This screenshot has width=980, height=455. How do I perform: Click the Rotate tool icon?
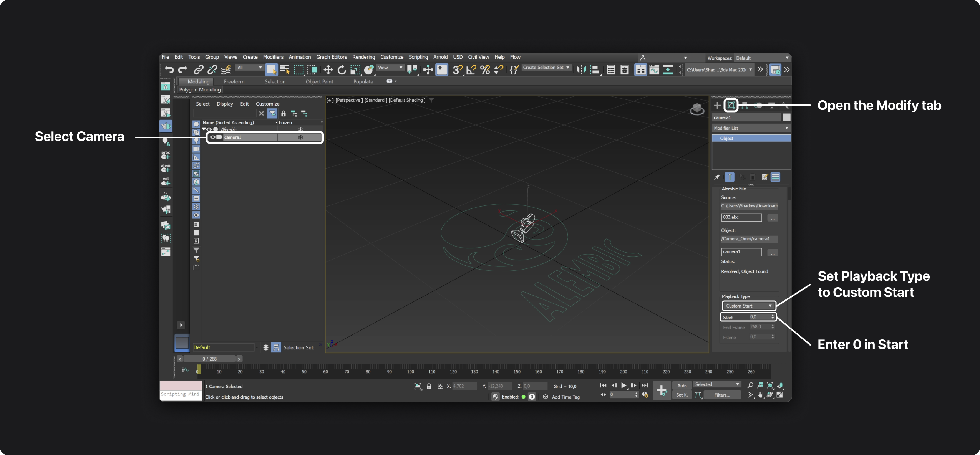pyautogui.click(x=342, y=69)
